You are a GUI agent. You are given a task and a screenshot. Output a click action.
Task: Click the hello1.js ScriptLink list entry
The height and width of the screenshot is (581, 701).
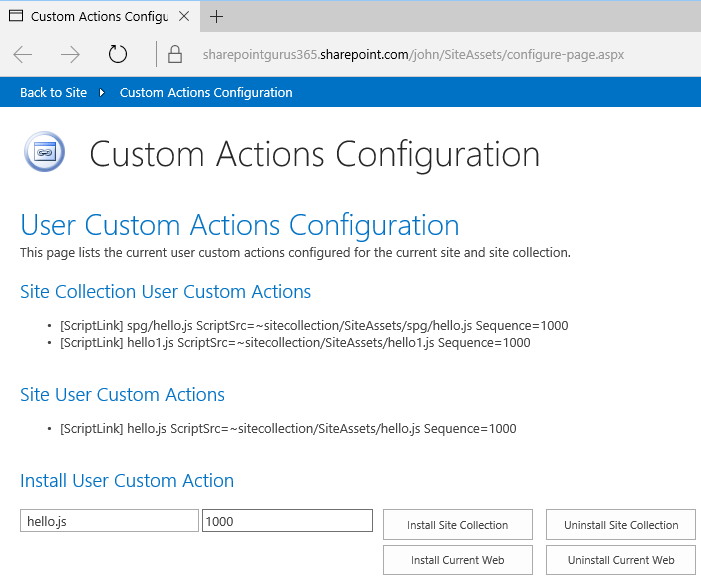coord(295,343)
